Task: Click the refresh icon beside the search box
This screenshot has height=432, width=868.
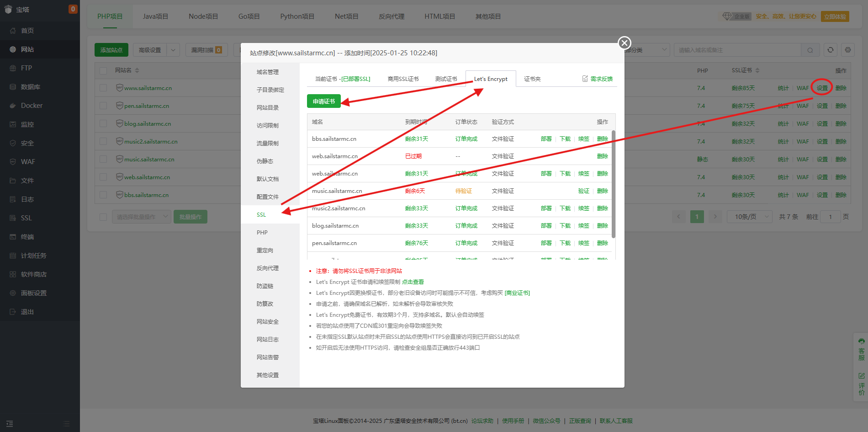Action: click(x=831, y=50)
